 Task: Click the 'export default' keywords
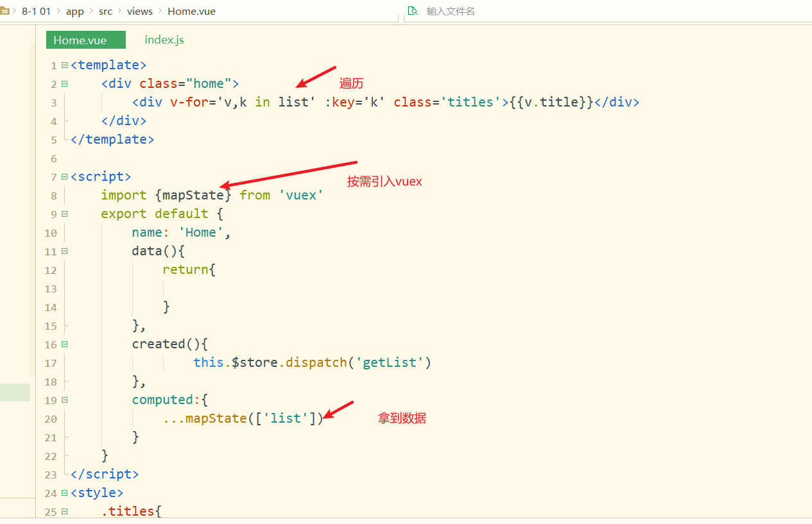[x=155, y=214]
